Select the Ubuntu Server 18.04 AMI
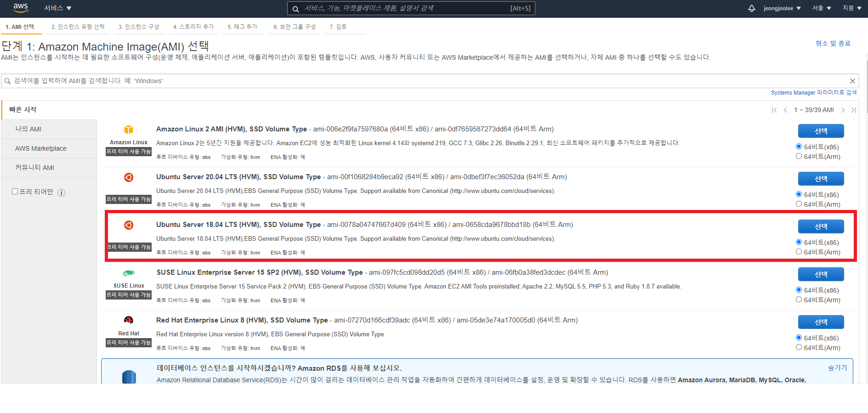Image resolution: width=868 pixels, height=413 pixels. [x=821, y=226]
